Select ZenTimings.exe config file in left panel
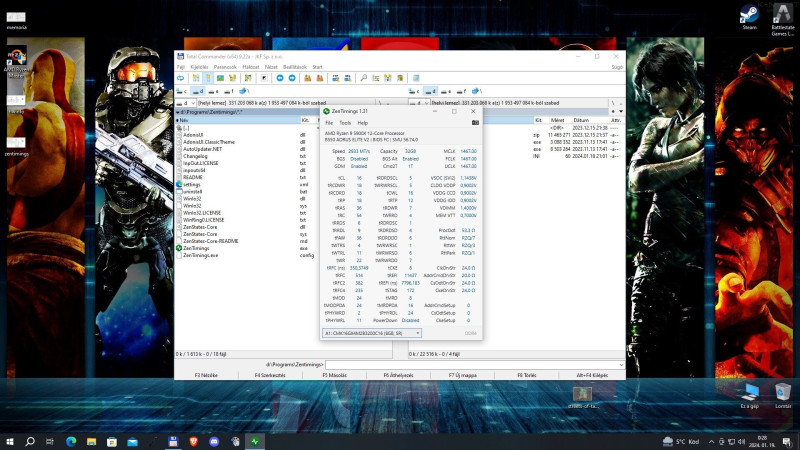800x450 pixels. (200, 255)
